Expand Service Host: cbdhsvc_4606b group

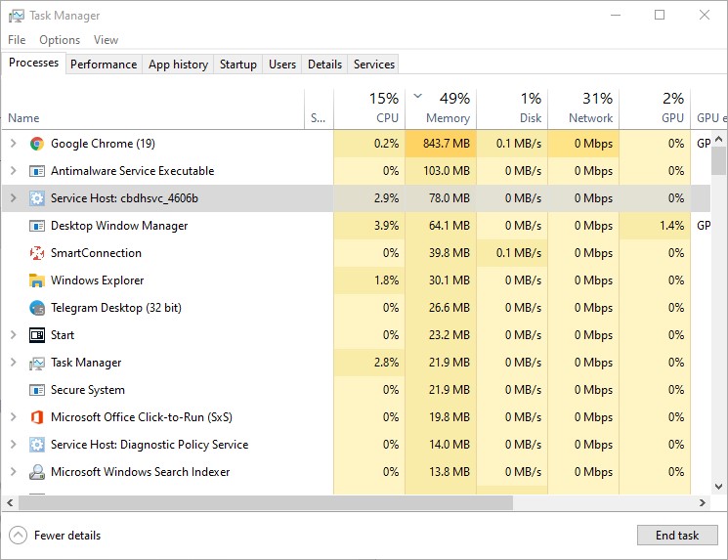[x=13, y=198]
